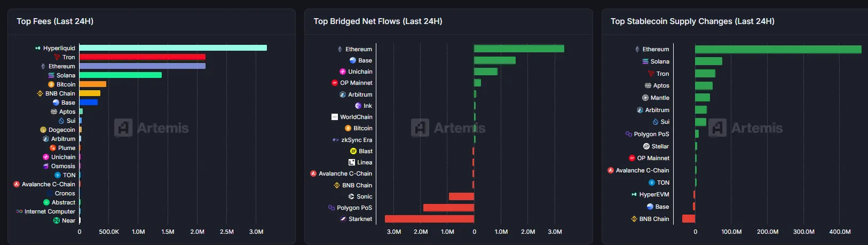
Task: Click the Near icon in Top Fees
Action: [x=57, y=220]
